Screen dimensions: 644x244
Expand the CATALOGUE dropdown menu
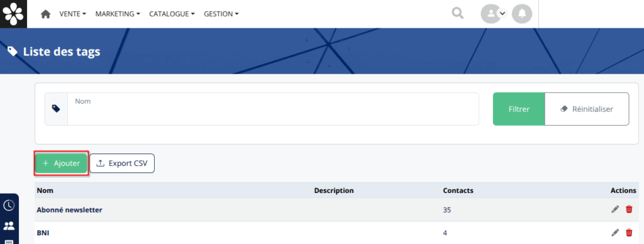coord(172,14)
